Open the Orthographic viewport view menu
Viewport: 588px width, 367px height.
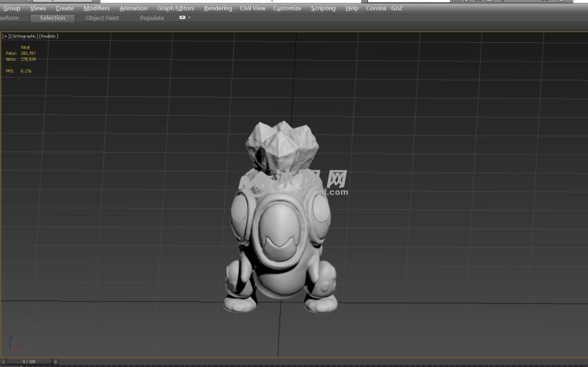[x=24, y=36]
